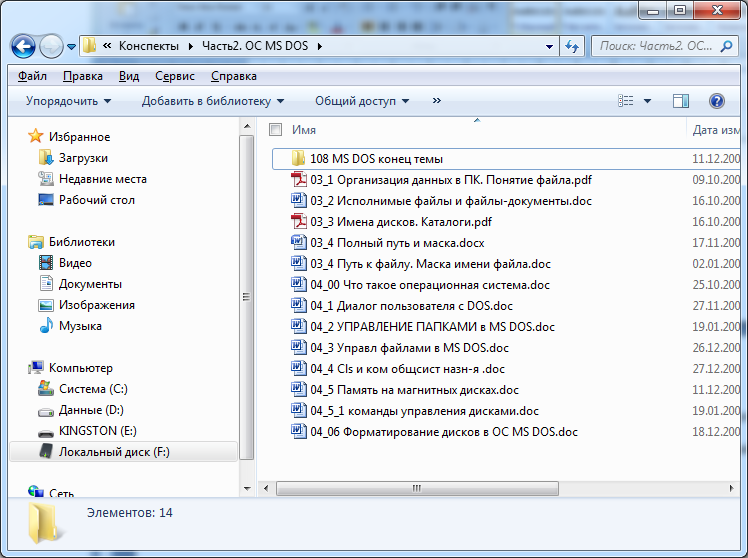748x558 pixels.
Task: Select Компьютер in the navigation pane
Action: pyautogui.click(x=81, y=368)
